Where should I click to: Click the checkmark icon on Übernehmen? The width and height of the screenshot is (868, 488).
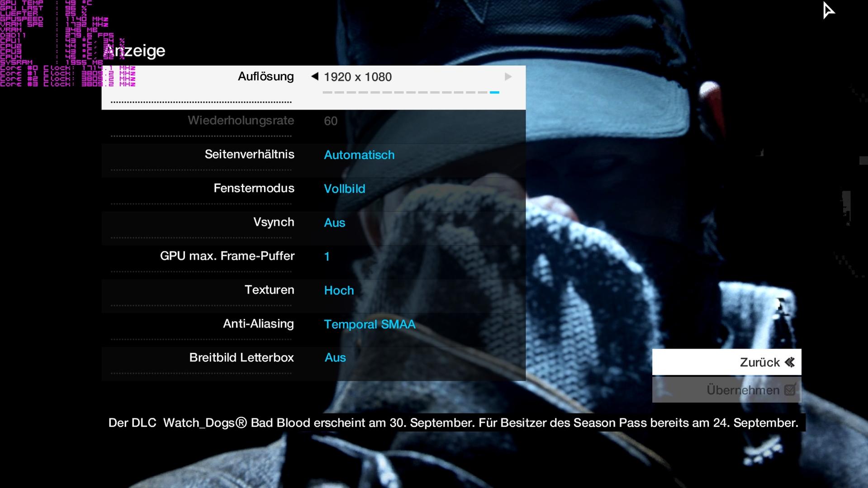coord(790,389)
